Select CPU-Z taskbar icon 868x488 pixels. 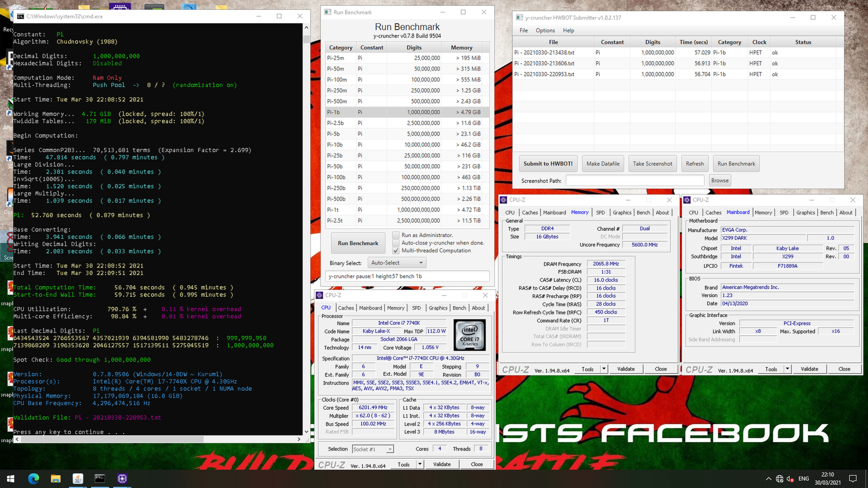point(122,479)
